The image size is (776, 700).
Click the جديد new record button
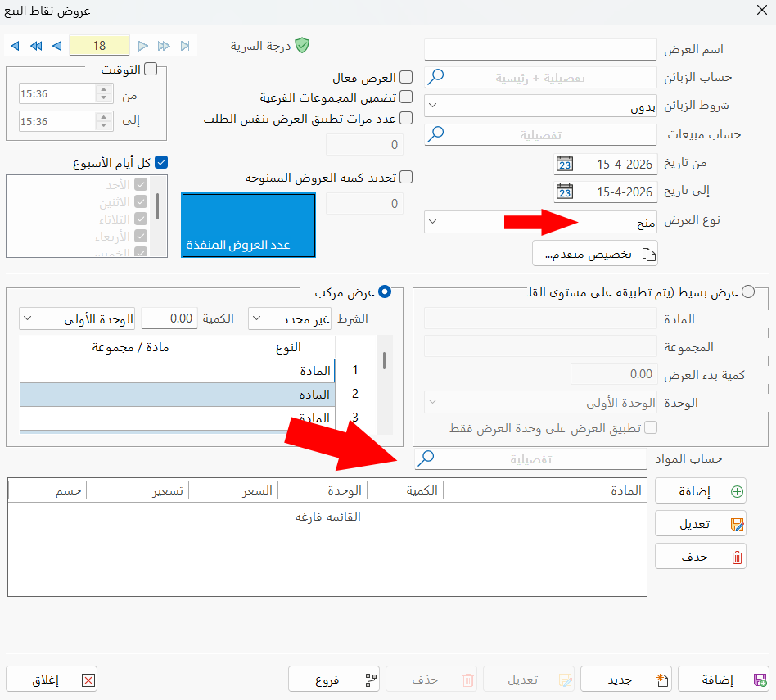(x=625, y=680)
